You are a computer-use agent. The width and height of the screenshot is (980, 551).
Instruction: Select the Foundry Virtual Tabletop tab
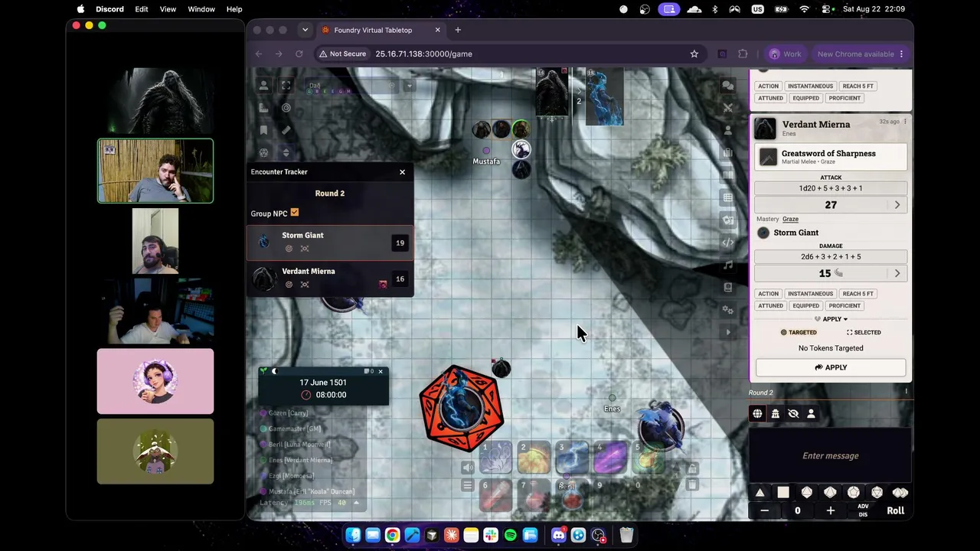tap(381, 30)
